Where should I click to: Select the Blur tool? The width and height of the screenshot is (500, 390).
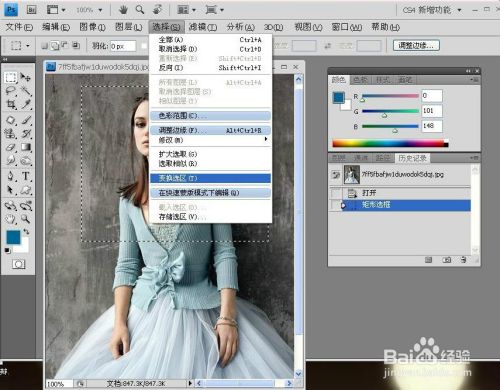tap(11, 160)
